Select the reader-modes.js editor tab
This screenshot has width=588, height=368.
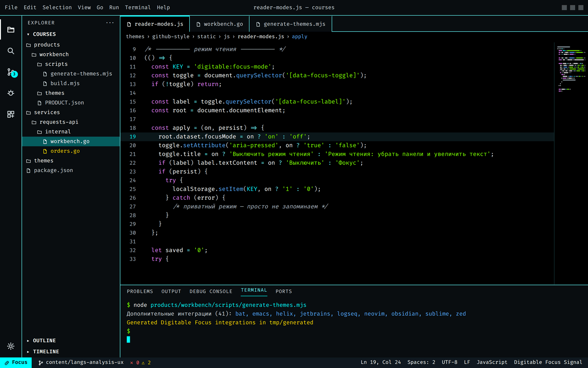[x=155, y=24]
